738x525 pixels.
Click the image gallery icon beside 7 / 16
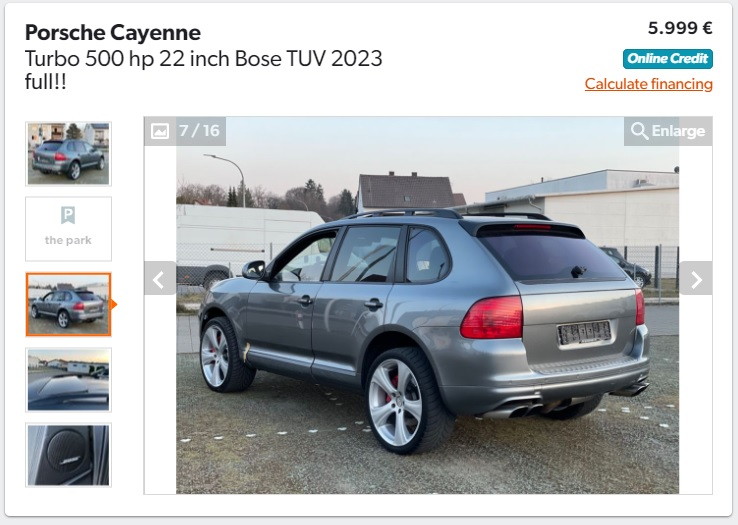click(x=160, y=131)
